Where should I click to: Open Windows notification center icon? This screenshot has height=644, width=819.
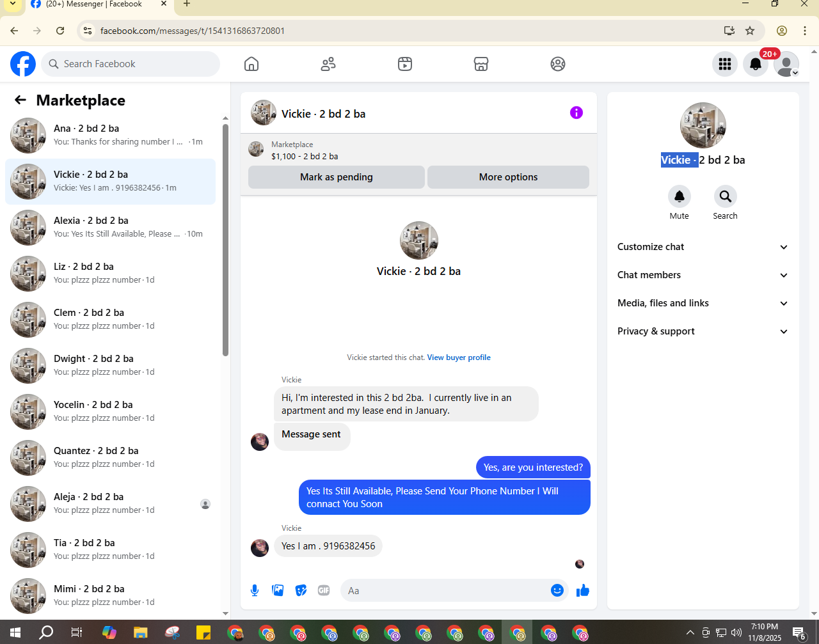(800, 632)
